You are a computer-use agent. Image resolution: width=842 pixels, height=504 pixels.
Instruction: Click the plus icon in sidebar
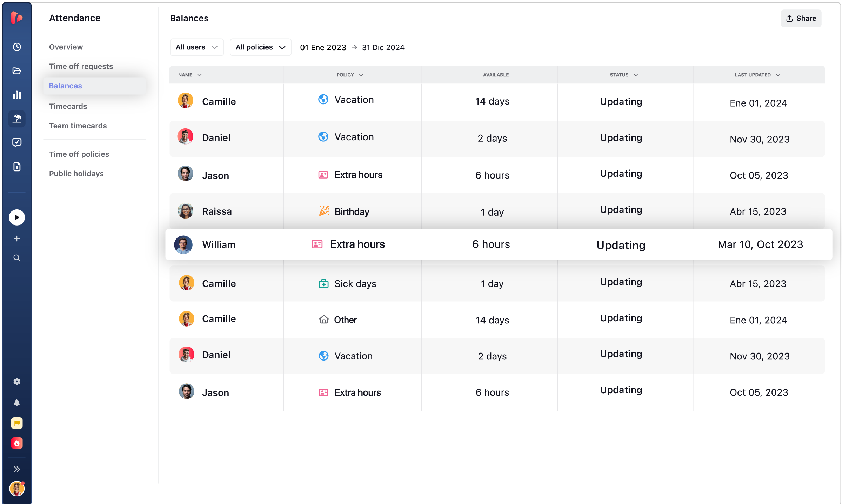[17, 238]
